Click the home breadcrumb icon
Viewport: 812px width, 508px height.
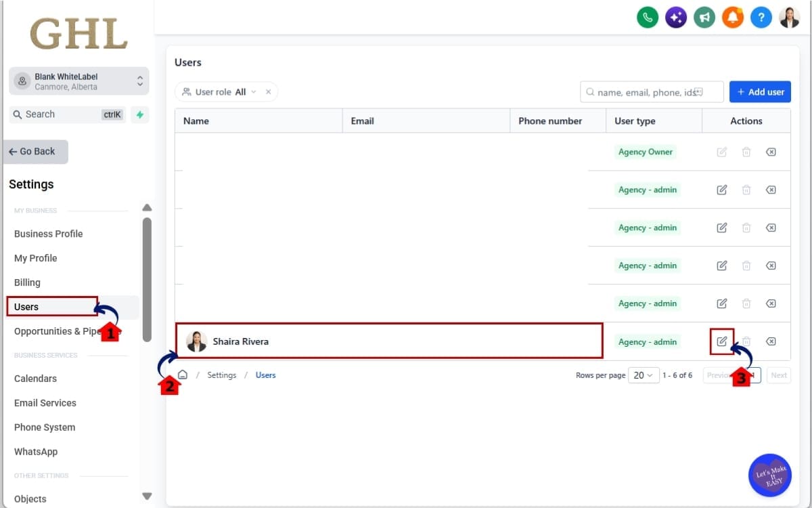tap(183, 375)
